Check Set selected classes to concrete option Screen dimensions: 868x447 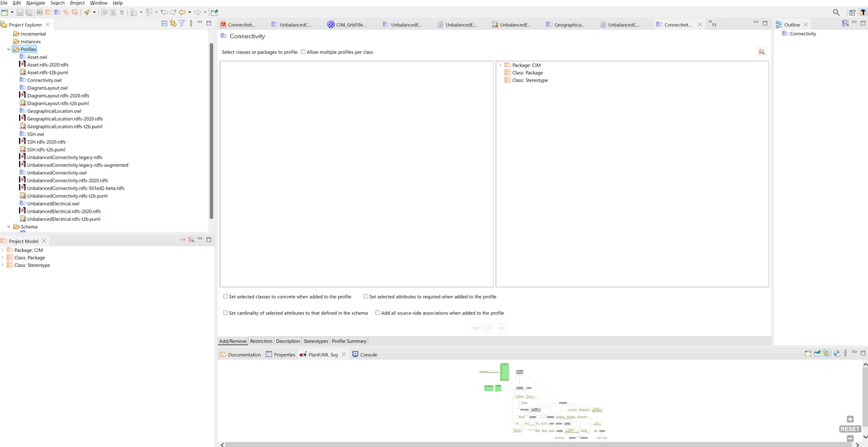pyautogui.click(x=225, y=296)
